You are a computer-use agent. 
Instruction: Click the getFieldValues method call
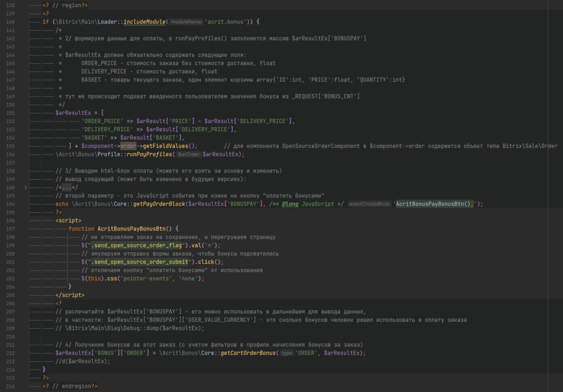tap(165, 146)
